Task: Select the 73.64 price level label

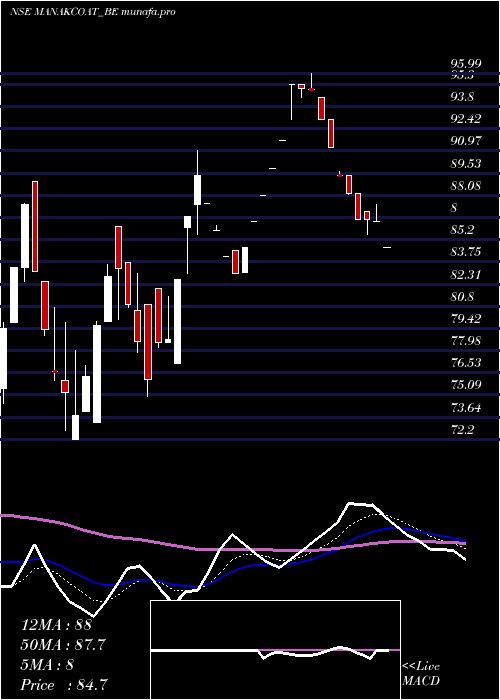Action: coord(467,408)
